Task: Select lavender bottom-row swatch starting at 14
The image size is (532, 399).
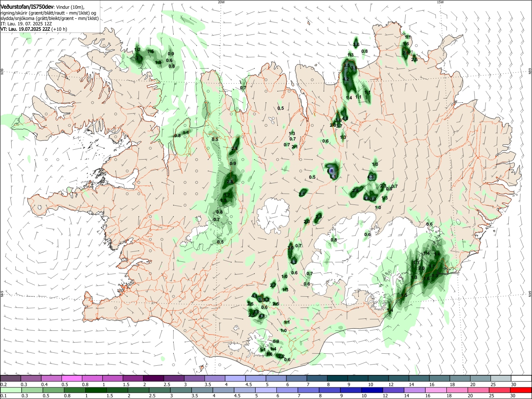Action: click(x=415, y=390)
